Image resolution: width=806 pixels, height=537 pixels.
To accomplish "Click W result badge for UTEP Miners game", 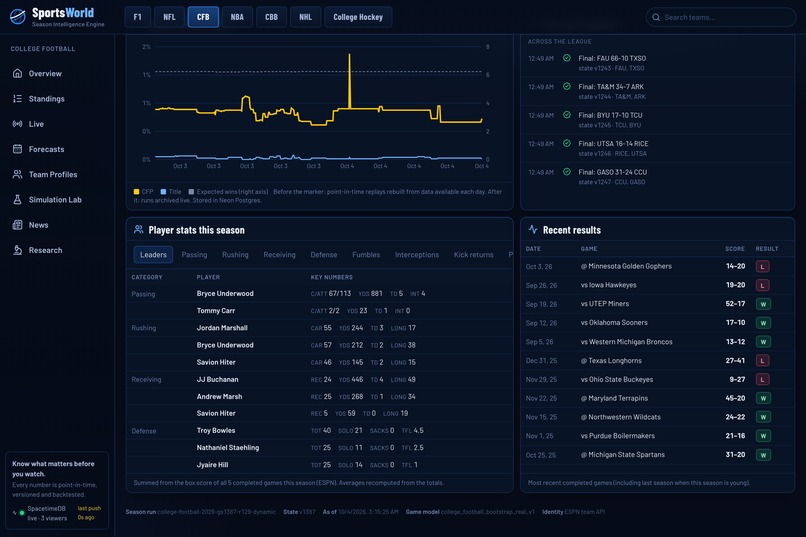I will (x=763, y=304).
